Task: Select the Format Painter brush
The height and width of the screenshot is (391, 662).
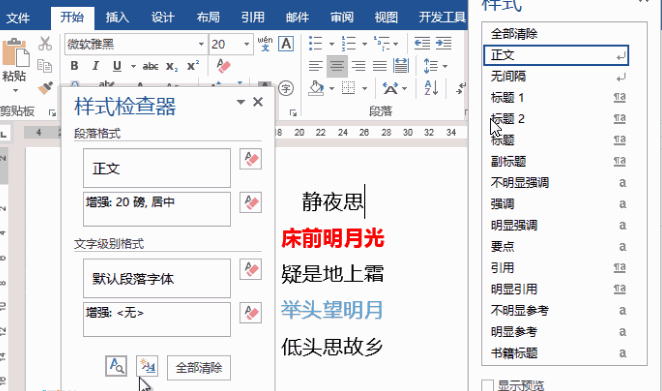Action: 45,87
